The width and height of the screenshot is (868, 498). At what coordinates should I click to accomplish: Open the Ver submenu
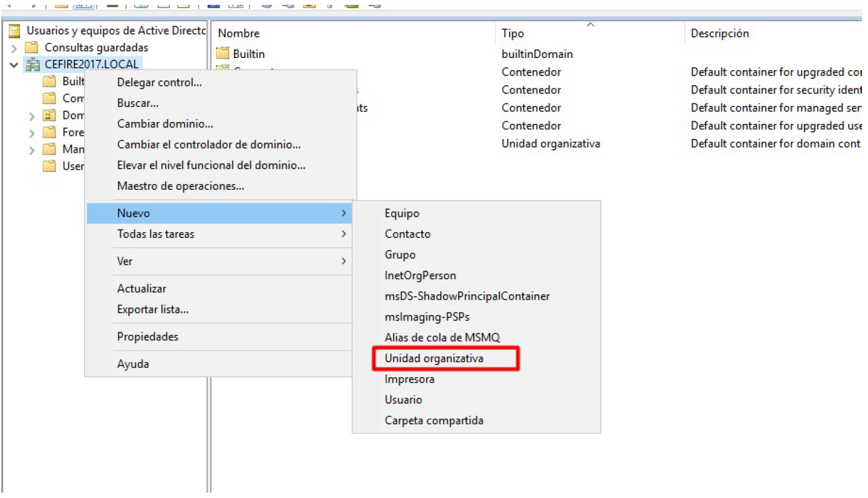pos(125,261)
